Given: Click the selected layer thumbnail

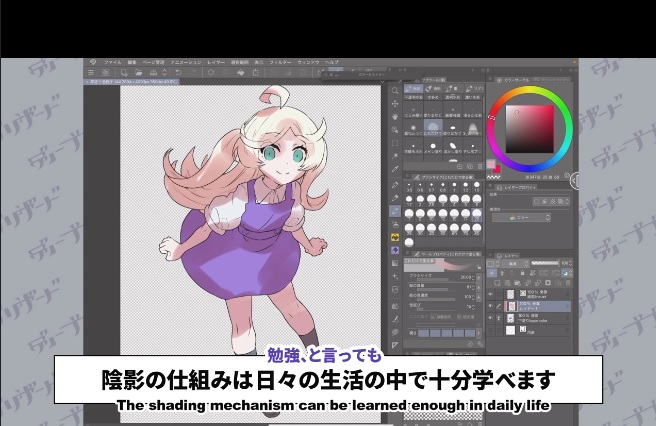Looking at the screenshot, I should pyautogui.click(x=510, y=306).
